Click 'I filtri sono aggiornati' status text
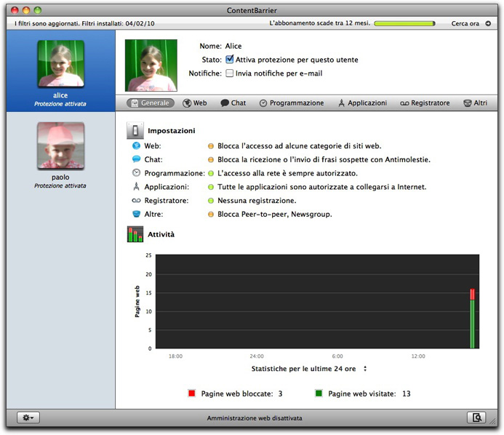Viewport: 504px width, 435px height. (x=84, y=23)
